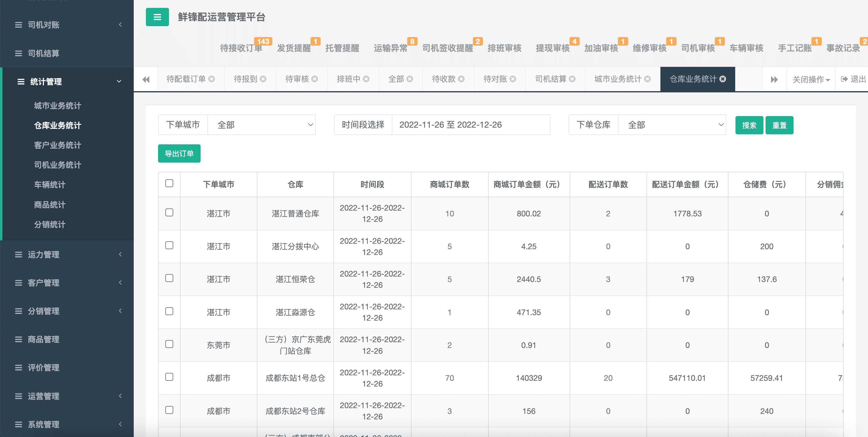Open the 关闭操作 dropdown
The image size is (868, 437).
(811, 80)
